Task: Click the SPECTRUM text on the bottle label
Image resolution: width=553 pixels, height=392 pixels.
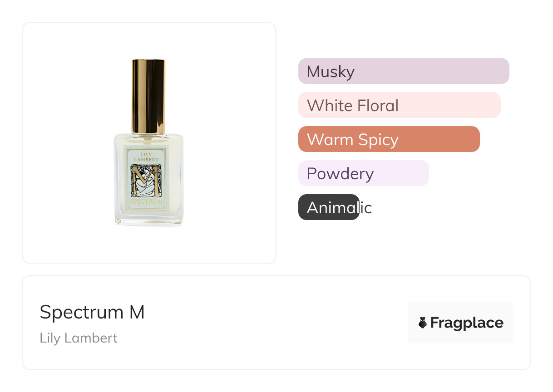Action: click(148, 202)
